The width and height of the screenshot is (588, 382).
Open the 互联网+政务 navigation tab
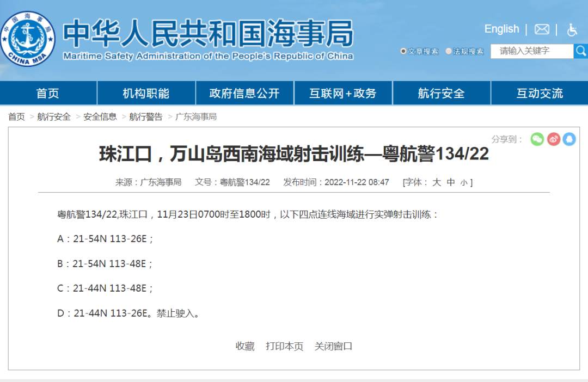pos(343,93)
